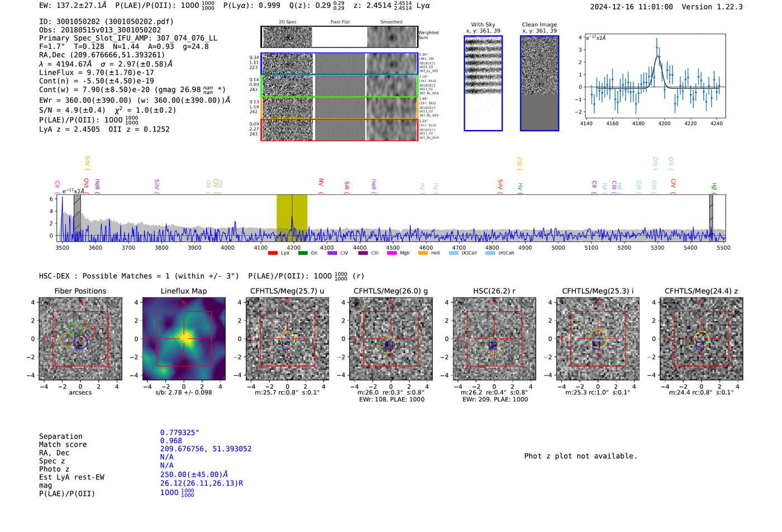Click the Pixel Flat column header

coord(340,22)
